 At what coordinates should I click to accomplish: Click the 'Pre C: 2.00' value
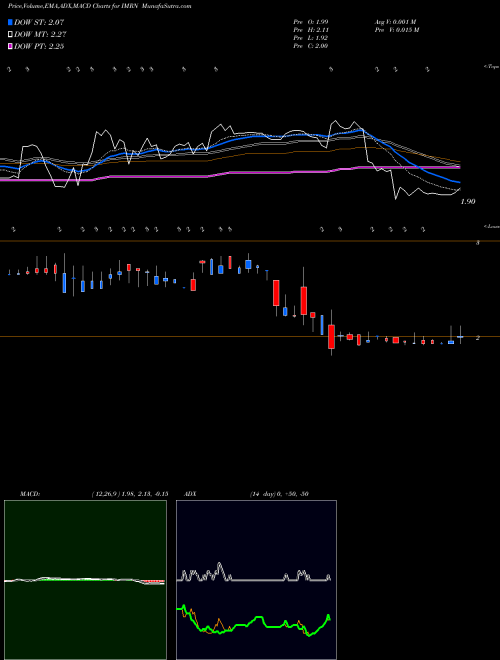click(311, 46)
